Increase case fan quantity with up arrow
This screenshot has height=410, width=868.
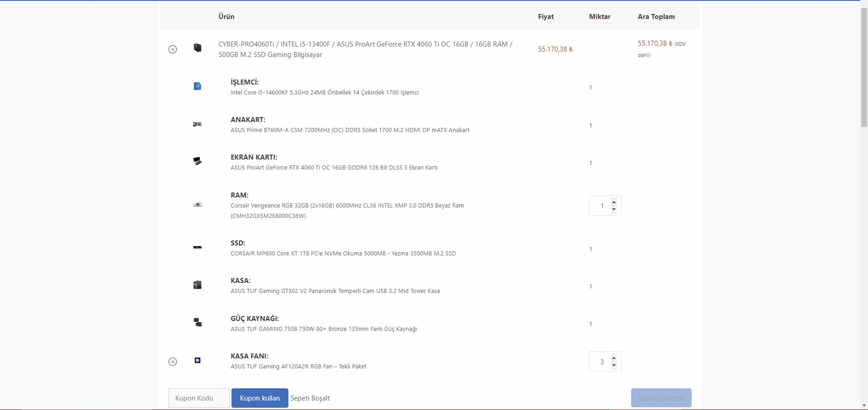coord(614,358)
